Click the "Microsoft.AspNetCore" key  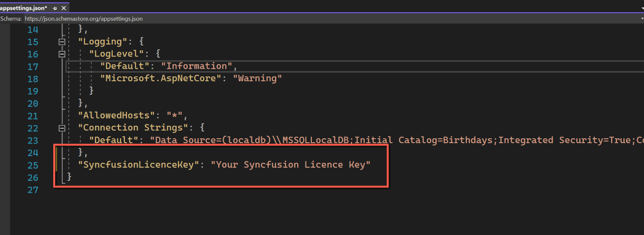160,78
